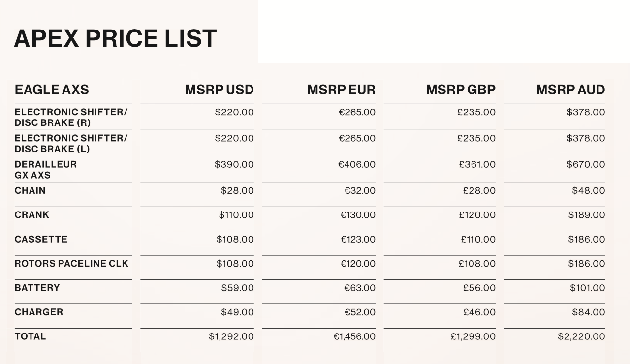Viewport: 630px width, 364px height.
Task: Click the Cassette GBP price £110.00
Action: tap(478, 240)
